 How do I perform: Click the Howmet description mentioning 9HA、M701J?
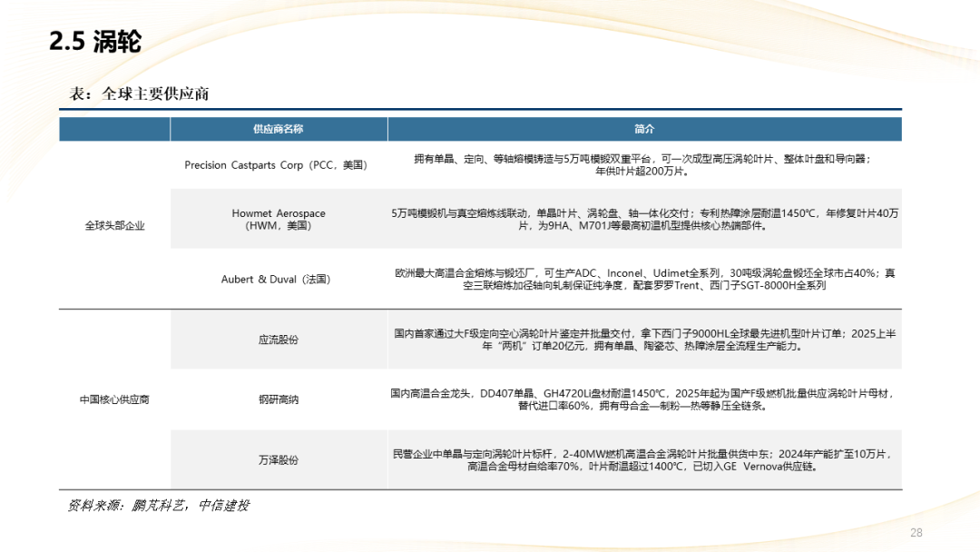click(x=644, y=220)
